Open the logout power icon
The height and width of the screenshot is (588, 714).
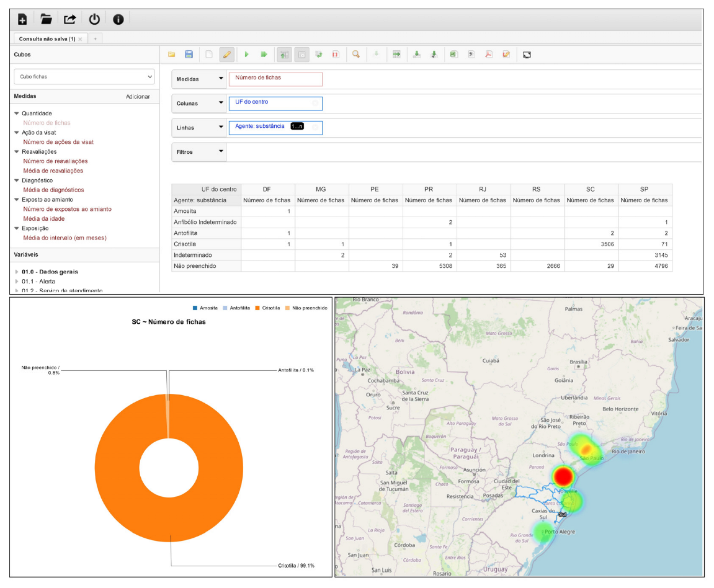click(94, 19)
